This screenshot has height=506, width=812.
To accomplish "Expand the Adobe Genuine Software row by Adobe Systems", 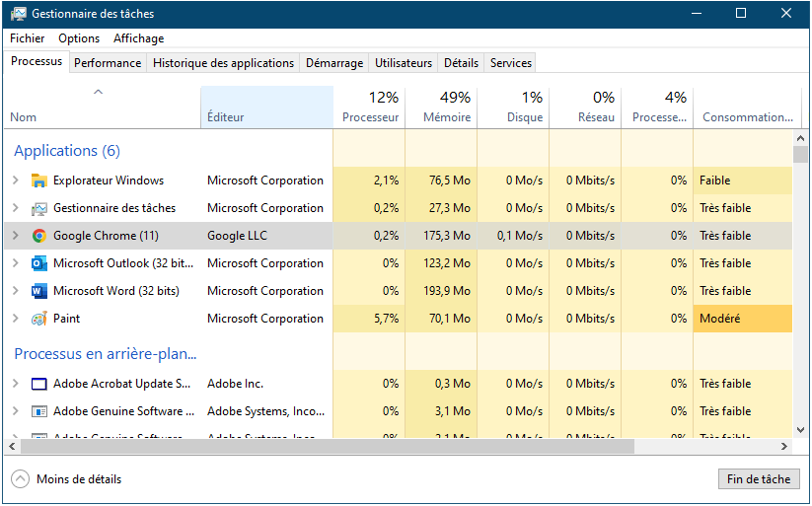I will [x=16, y=411].
